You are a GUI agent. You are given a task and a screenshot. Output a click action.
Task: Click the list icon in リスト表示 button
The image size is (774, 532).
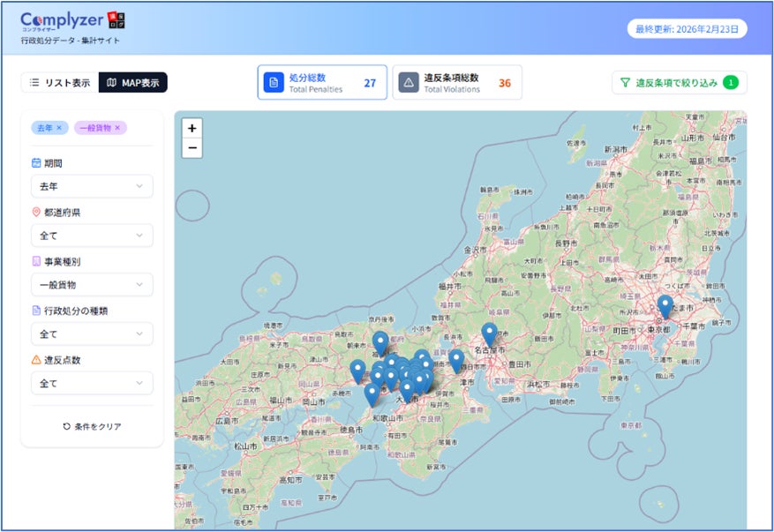pos(34,82)
